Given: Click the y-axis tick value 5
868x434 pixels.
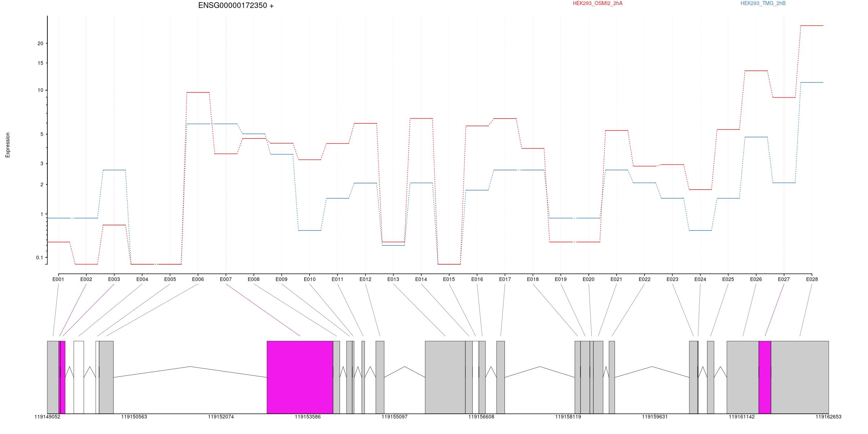Looking at the screenshot, I should [42, 134].
